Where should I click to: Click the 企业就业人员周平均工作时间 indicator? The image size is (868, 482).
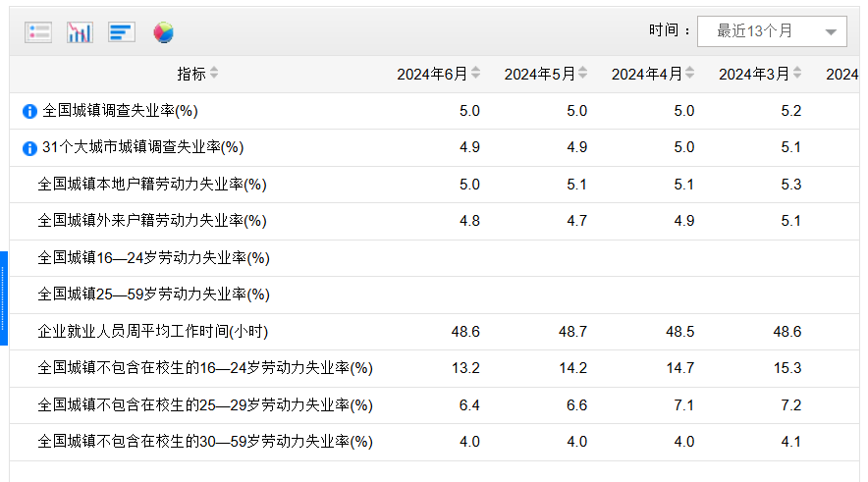(x=152, y=332)
